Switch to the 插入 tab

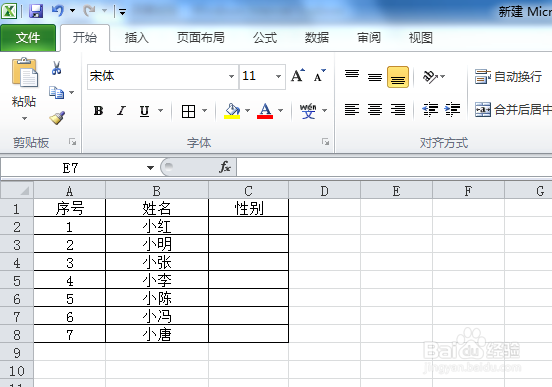[x=137, y=38]
